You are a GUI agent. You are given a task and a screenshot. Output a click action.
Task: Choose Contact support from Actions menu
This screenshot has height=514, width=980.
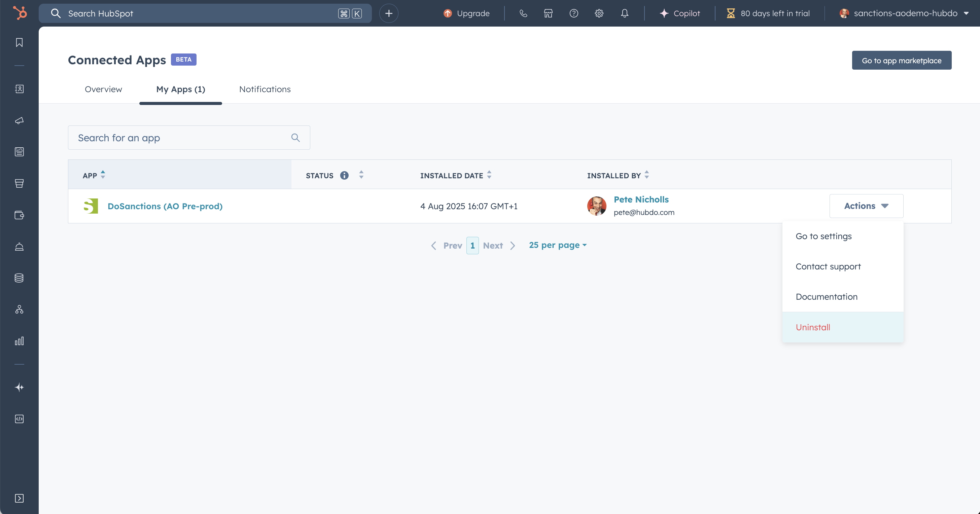coord(843,266)
